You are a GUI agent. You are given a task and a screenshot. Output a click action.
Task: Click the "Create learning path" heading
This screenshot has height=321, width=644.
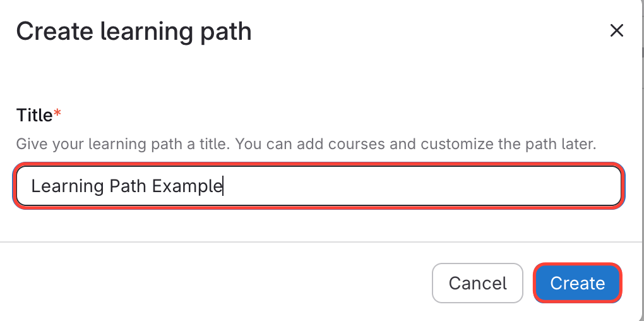pos(134,31)
